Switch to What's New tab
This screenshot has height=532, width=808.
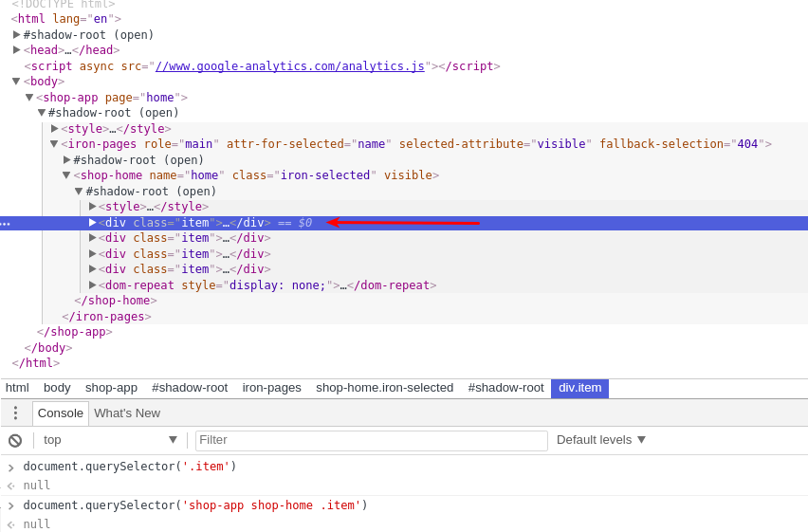click(127, 413)
